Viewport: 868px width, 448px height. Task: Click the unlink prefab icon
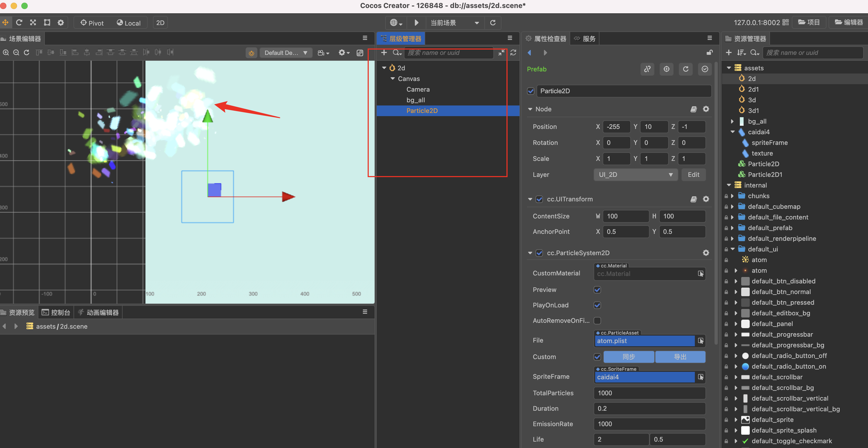pos(647,69)
